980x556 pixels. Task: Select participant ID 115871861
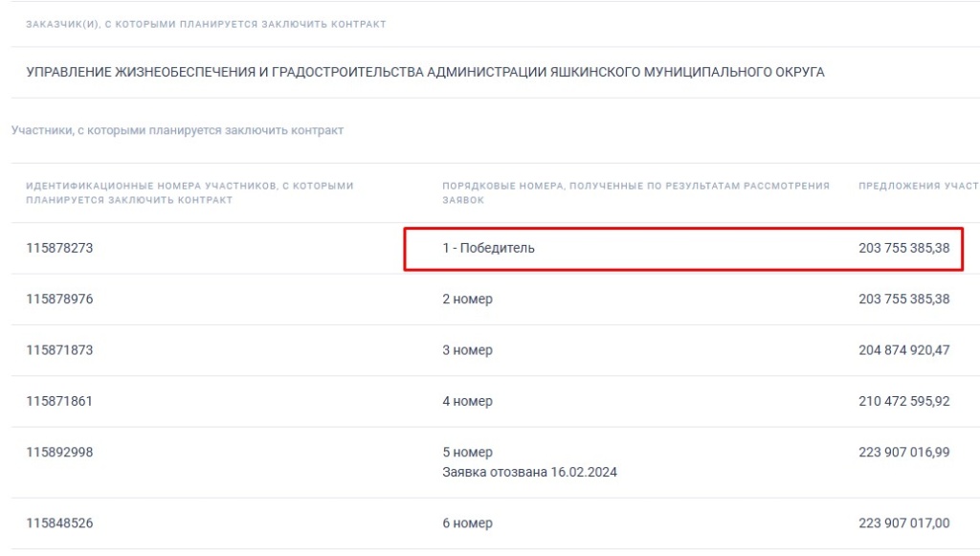[x=59, y=401]
